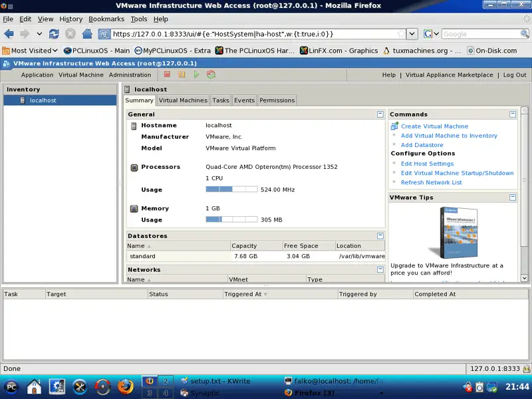
Task: Expand the Most Visited bookmarks dropdown
Action: [x=30, y=51]
